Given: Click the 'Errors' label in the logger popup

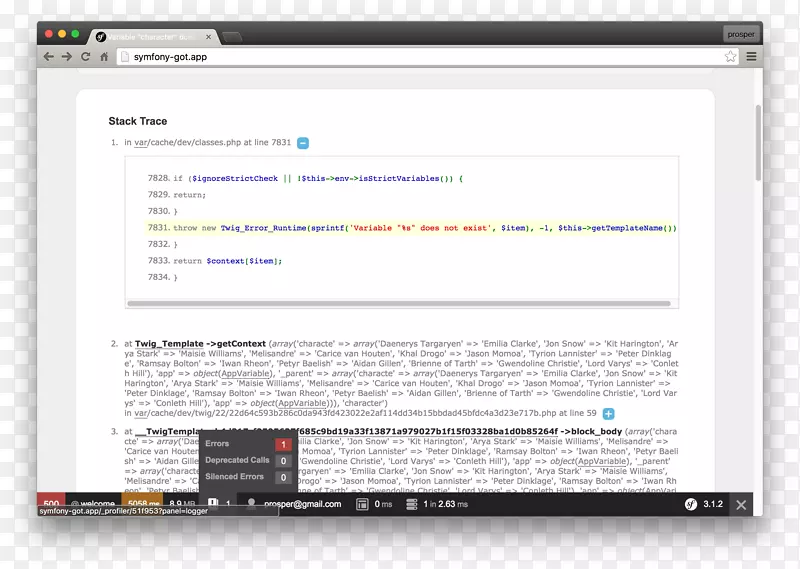Looking at the screenshot, I should coord(217,443).
